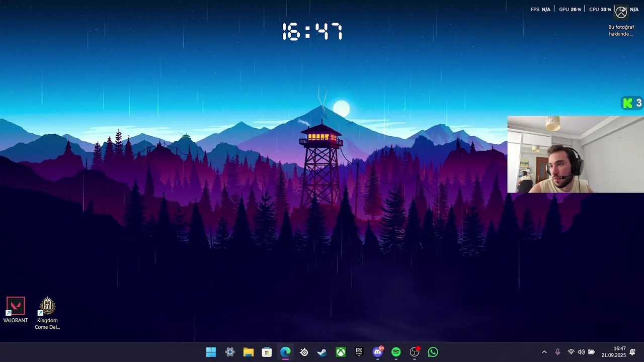Open the clock showing 16:47 21.09.2025
The width and height of the screenshot is (644, 362).
click(613, 352)
